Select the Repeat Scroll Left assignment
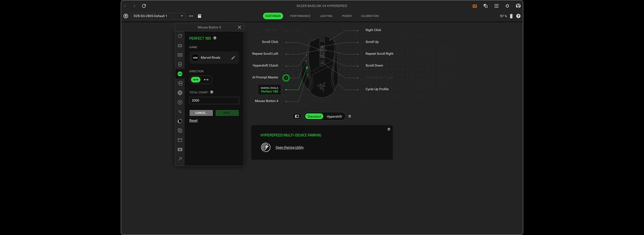This screenshot has height=235, width=644. [265, 54]
